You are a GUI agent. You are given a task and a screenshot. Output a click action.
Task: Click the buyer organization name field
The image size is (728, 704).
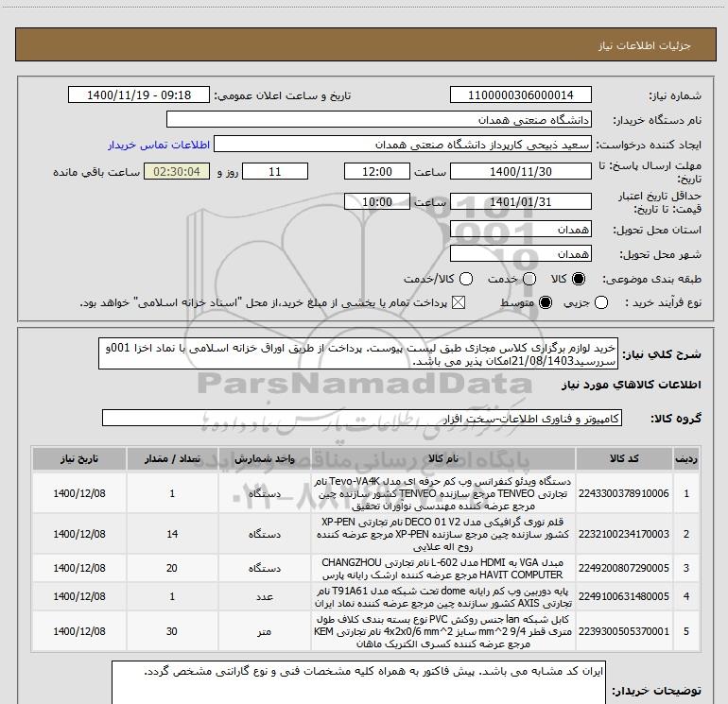[x=379, y=120]
